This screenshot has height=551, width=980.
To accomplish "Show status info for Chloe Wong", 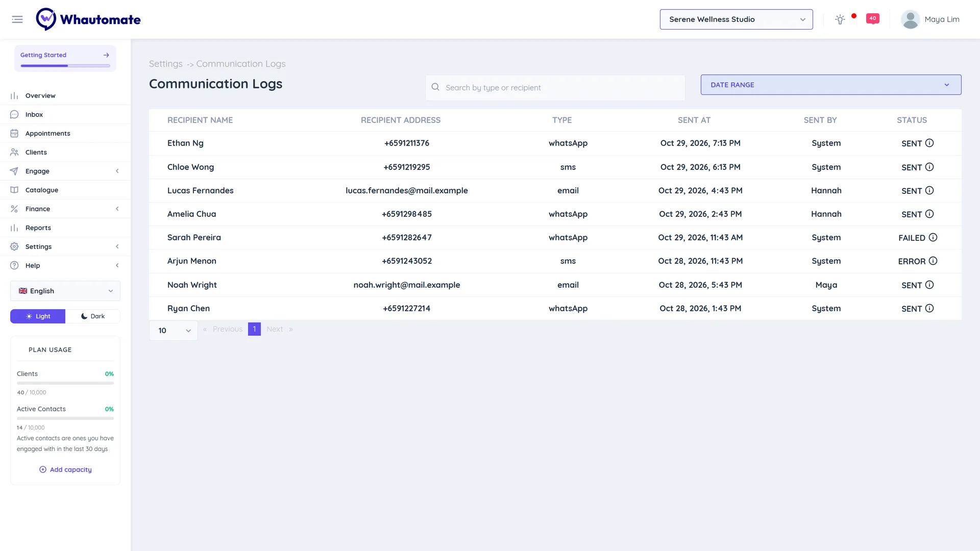I will pyautogui.click(x=929, y=167).
